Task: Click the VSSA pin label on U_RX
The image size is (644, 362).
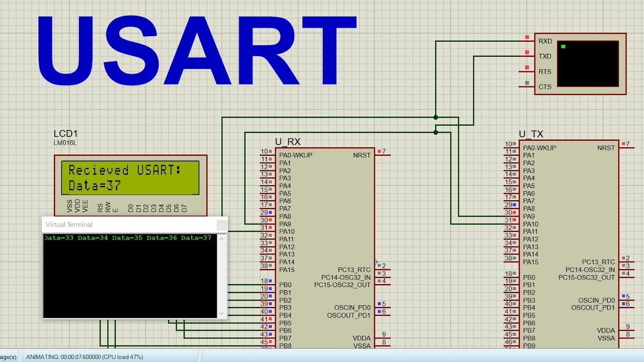Action: [x=362, y=346]
